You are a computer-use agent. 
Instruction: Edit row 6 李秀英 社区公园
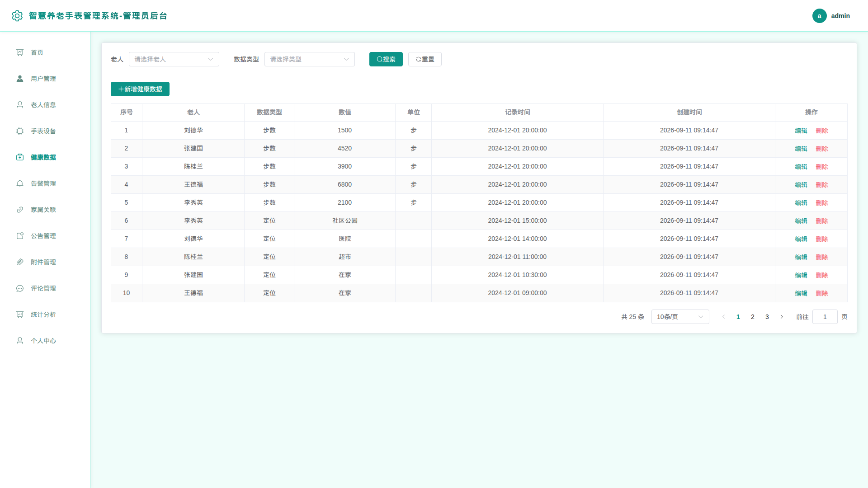pyautogui.click(x=801, y=221)
